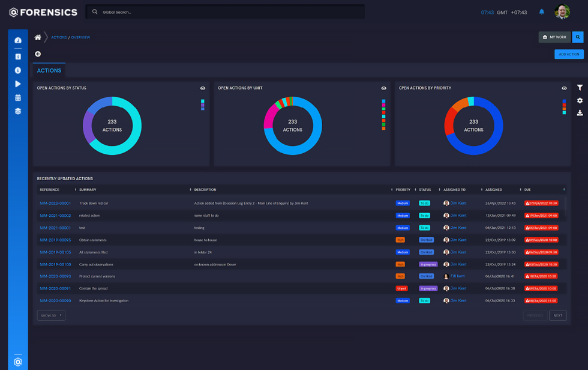Click the home icon in the breadcrumb
Screen dimensions: 588x370
(x=38, y=37)
